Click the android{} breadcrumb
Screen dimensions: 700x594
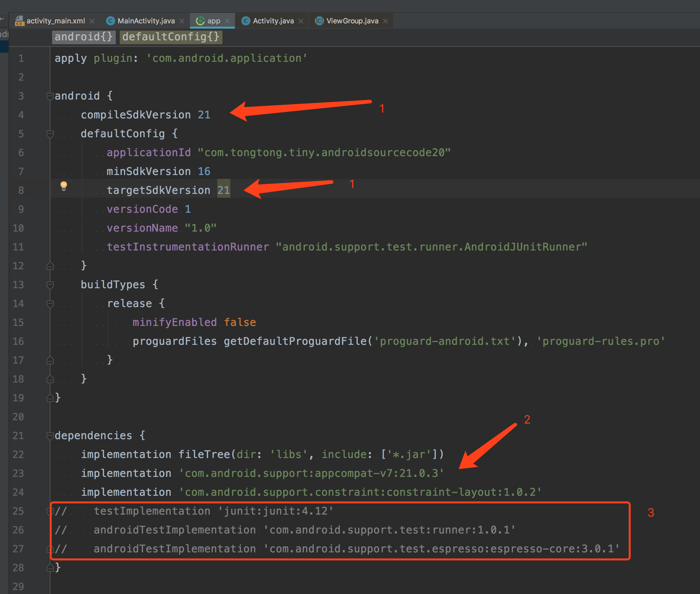point(84,37)
